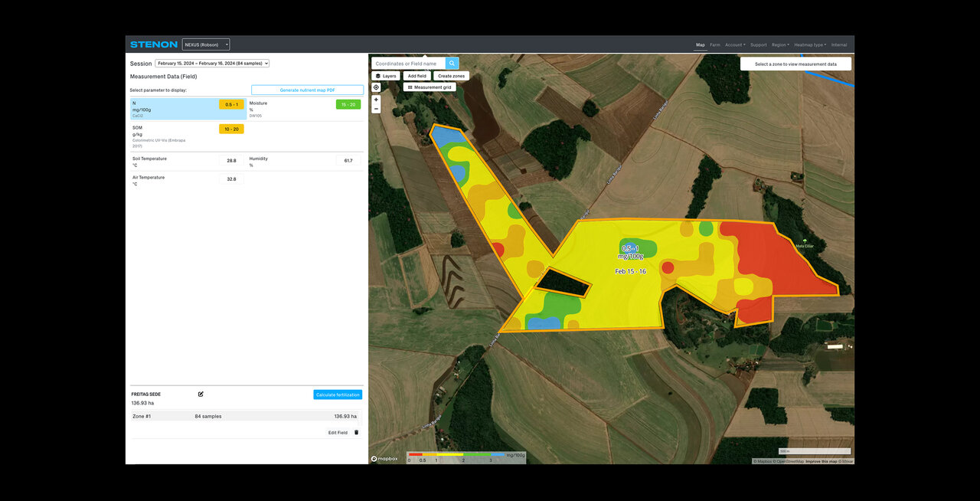Click the magnifier search button on map

[452, 64]
